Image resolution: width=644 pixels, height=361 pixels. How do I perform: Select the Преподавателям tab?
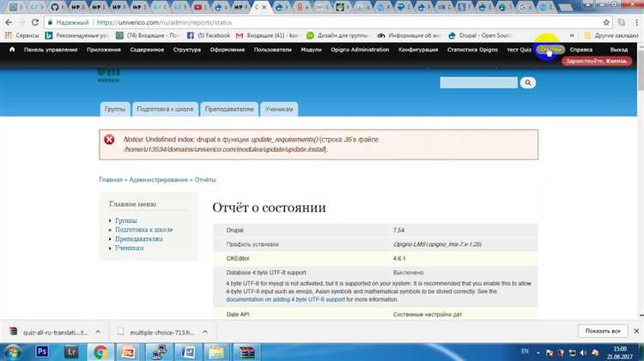point(229,109)
